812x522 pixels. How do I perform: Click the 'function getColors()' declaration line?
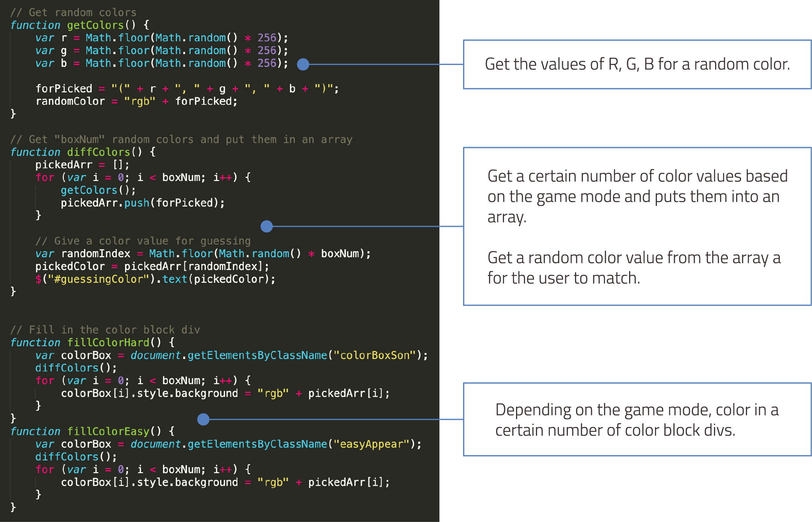tap(80, 25)
